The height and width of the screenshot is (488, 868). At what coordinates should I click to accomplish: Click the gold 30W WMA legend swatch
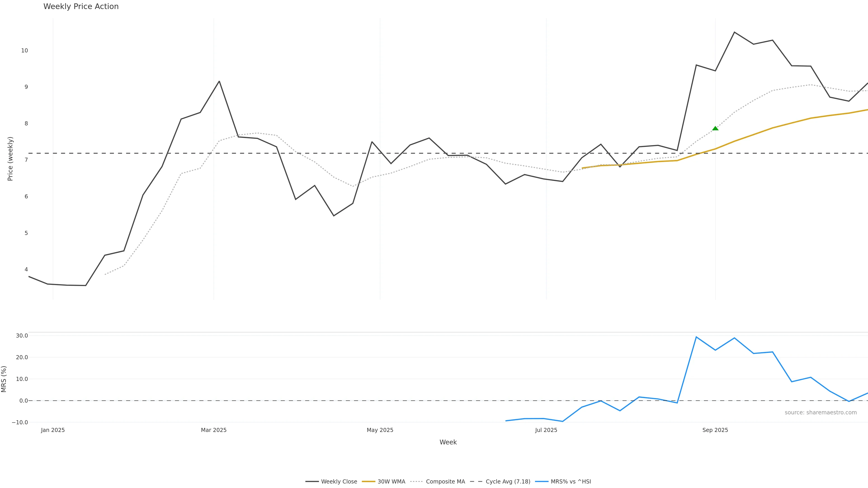[x=368, y=482]
